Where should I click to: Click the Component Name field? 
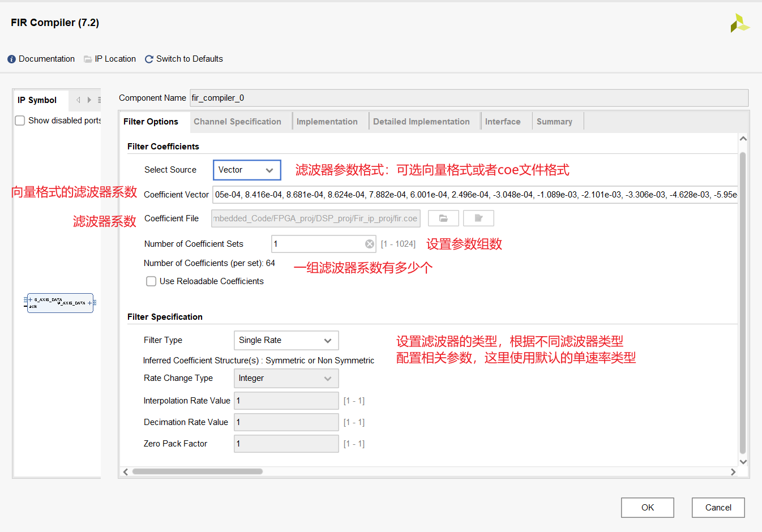pos(469,98)
